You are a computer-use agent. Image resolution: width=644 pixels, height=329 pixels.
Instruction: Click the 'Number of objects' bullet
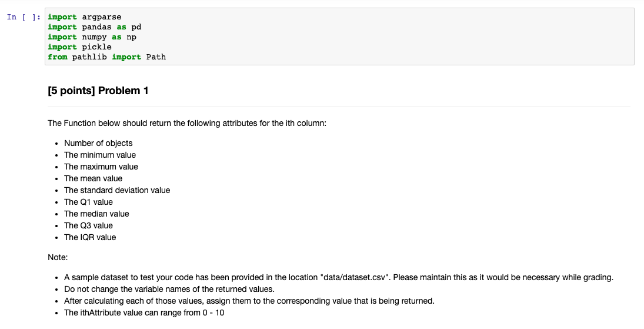(98, 143)
